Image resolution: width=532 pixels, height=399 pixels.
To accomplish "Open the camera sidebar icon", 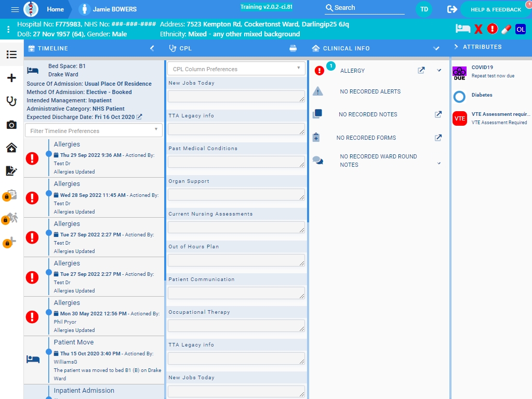I will [11, 125].
